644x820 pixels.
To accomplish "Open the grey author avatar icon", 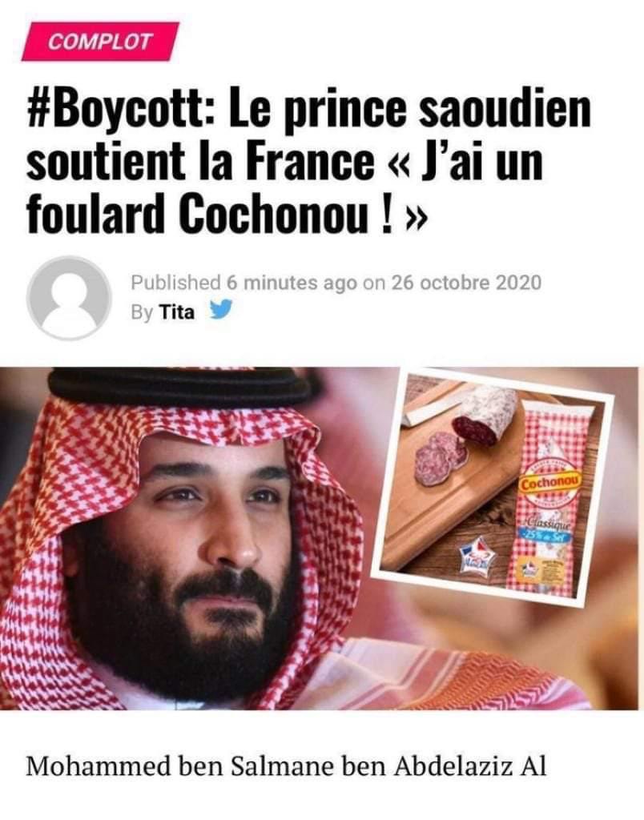I will [69, 298].
